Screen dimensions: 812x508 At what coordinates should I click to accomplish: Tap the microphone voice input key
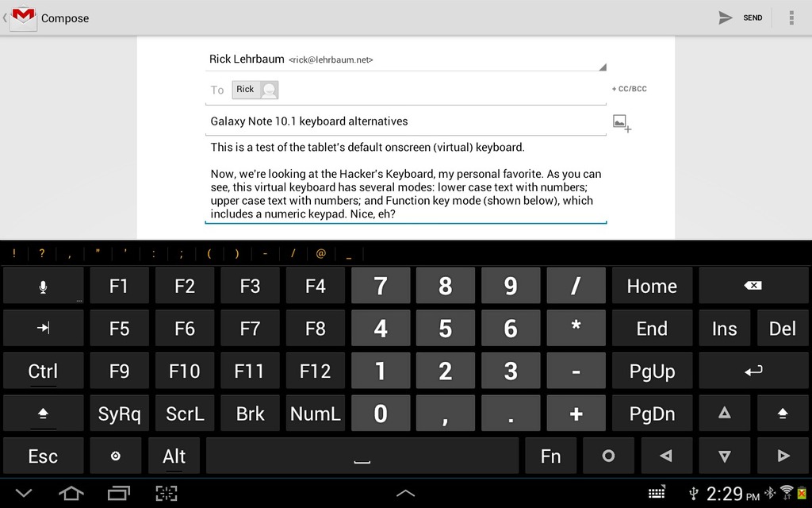coord(43,286)
